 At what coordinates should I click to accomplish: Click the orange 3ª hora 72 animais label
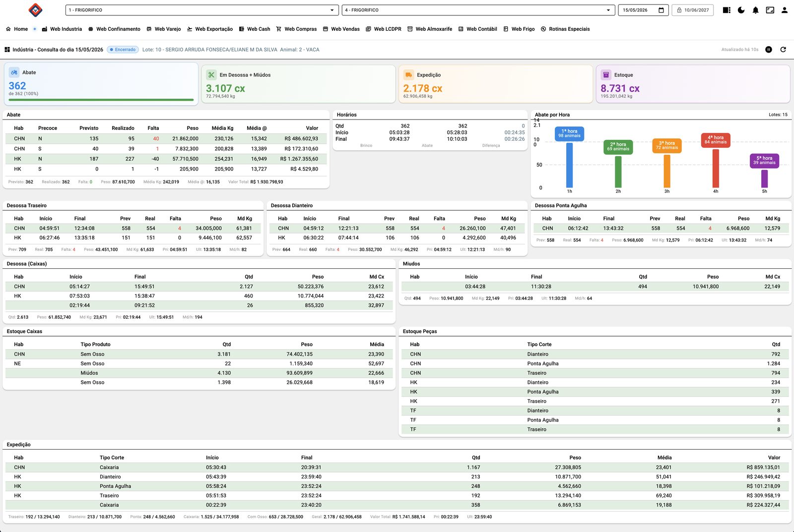(667, 145)
